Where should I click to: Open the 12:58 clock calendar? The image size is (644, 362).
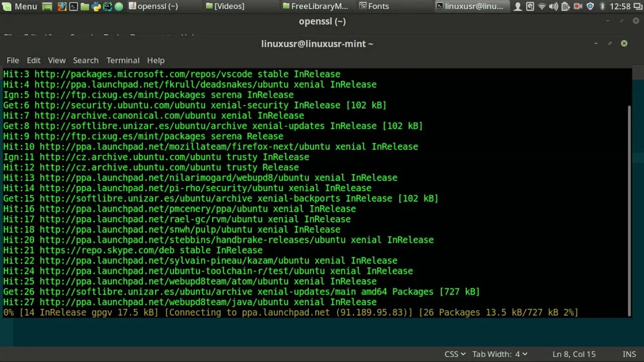click(x=619, y=6)
